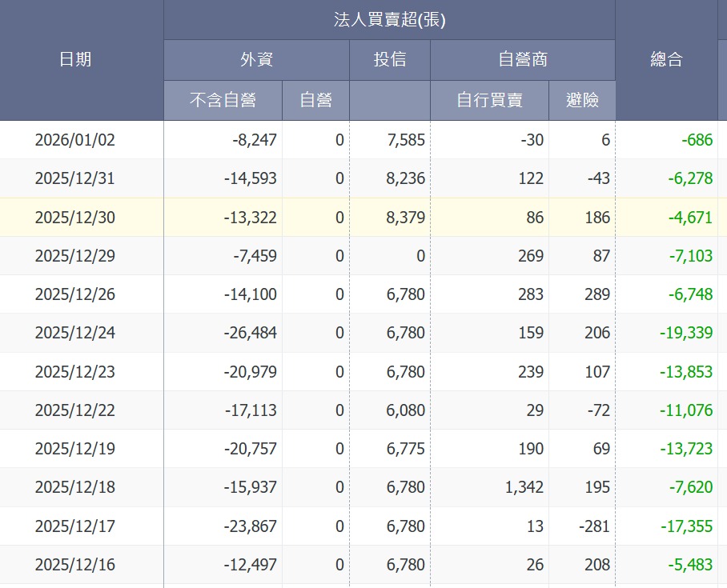
Task: Click investment trust value 6,080
Action: coord(405,410)
